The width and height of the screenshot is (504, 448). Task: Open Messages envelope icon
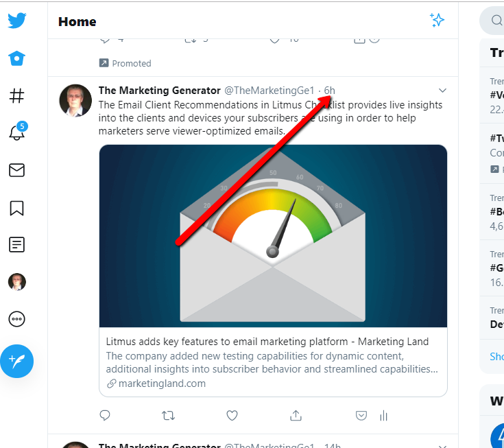tap(16, 170)
